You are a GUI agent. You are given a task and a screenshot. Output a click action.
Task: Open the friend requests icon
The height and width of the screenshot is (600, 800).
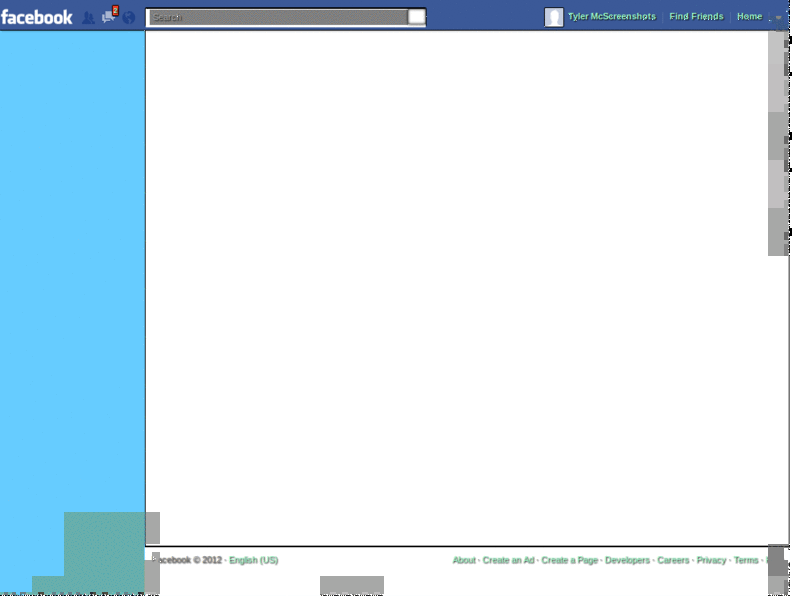[x=89, y=18]
